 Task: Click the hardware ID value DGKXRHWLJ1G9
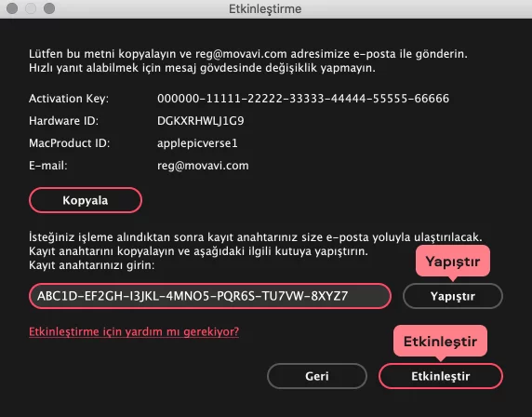pos(201,121)
